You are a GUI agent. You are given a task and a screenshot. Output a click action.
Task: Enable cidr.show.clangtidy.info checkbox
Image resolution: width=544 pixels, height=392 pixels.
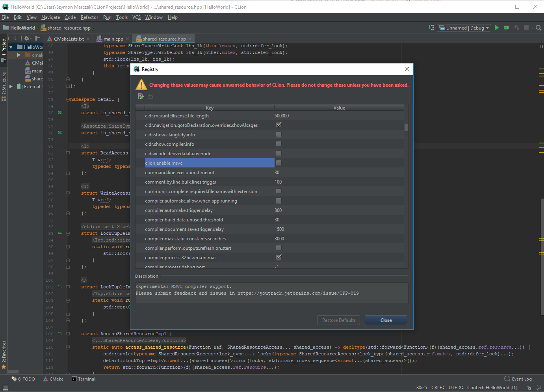pyautogui.click(x=278, y=134)
